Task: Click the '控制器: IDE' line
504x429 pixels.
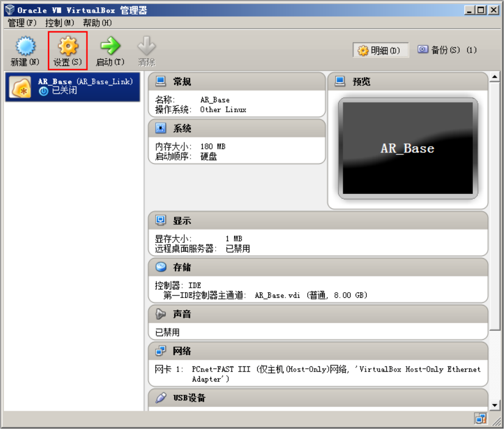Action: pyautogui.click(x=178, y=285)
